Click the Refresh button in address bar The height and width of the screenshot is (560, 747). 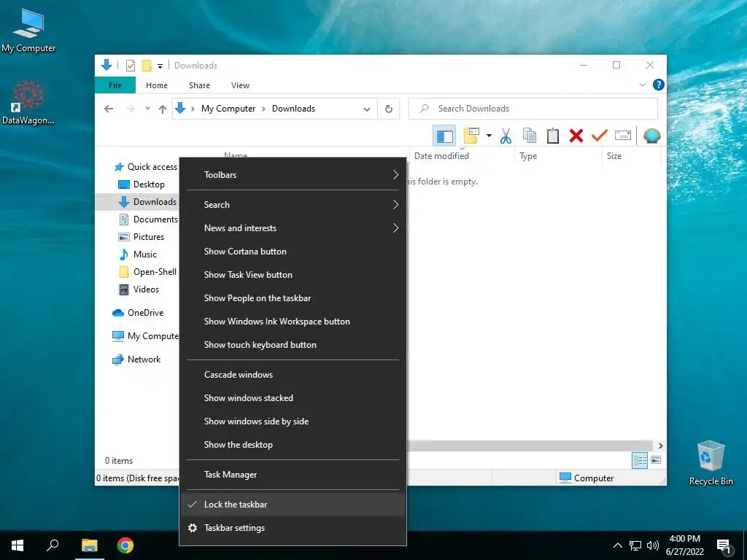pyautogui.click(x=389, y=109)
